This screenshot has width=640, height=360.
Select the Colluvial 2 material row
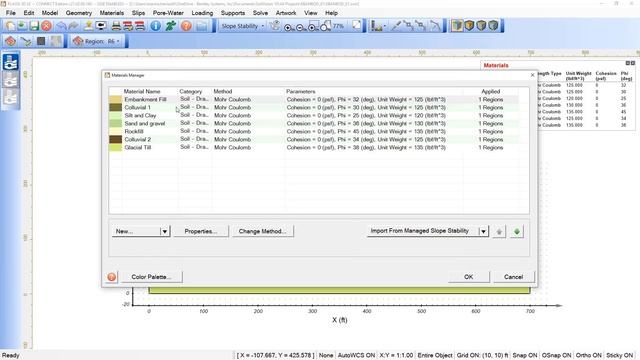point(314,140)
